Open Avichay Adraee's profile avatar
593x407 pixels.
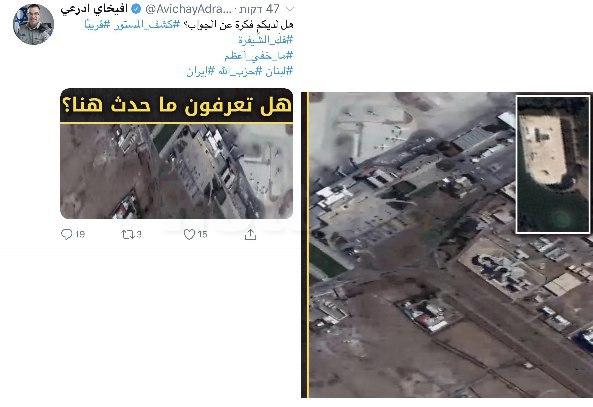click(33, 25)
